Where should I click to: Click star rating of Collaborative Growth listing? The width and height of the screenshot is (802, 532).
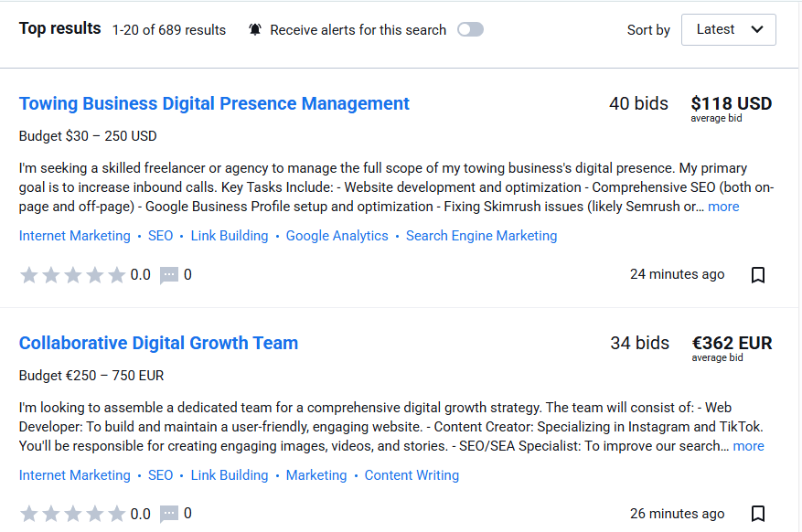72,514
